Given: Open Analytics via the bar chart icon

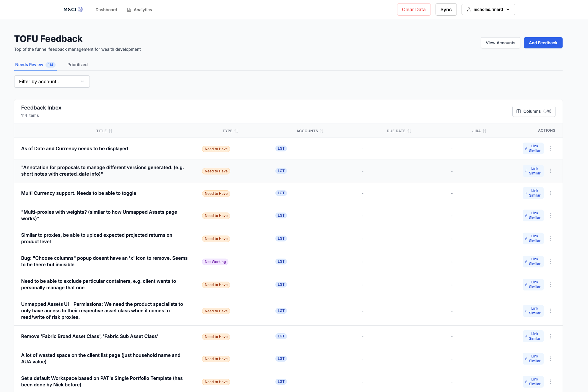Looking at the screenshot, I should click(129, 9).
